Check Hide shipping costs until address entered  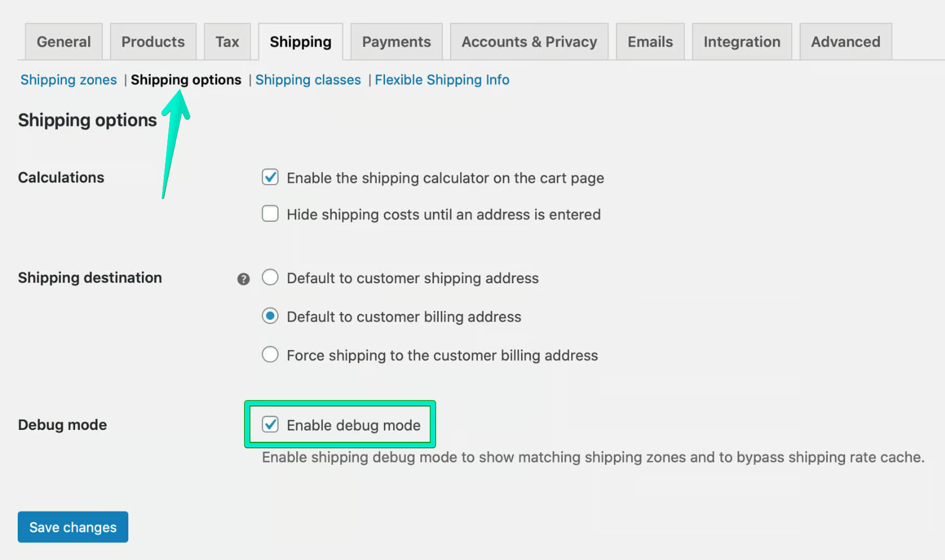(x=270, y=213)
